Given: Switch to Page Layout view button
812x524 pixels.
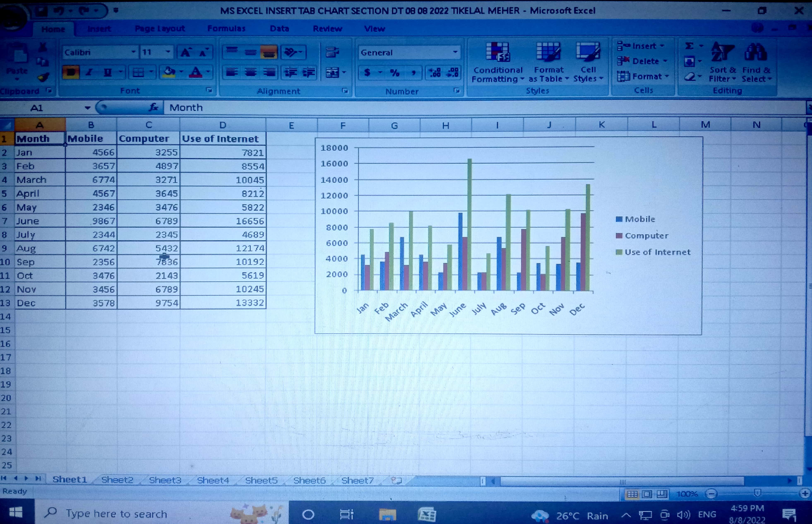Looking at the screenshot, I should pyautogui.click(x=647, y=494).
